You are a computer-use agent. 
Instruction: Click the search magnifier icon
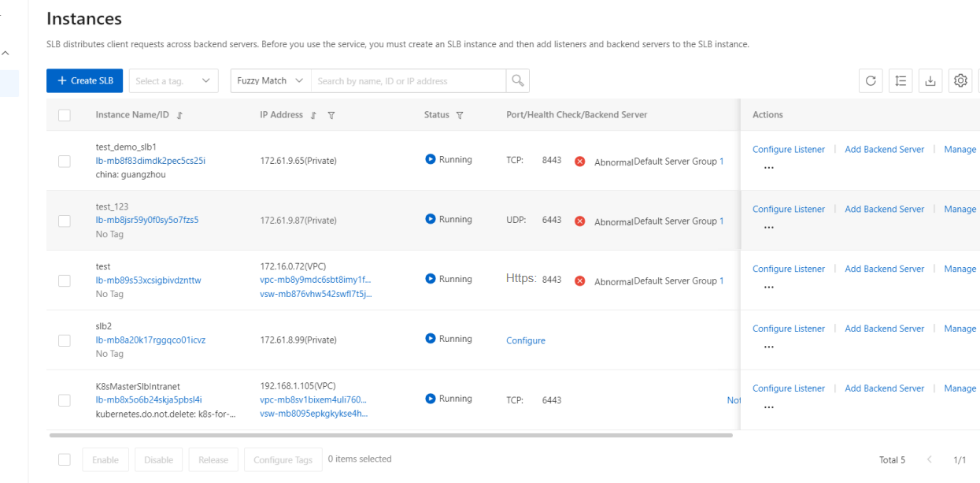pyautogui.click(x=517, y=80)
